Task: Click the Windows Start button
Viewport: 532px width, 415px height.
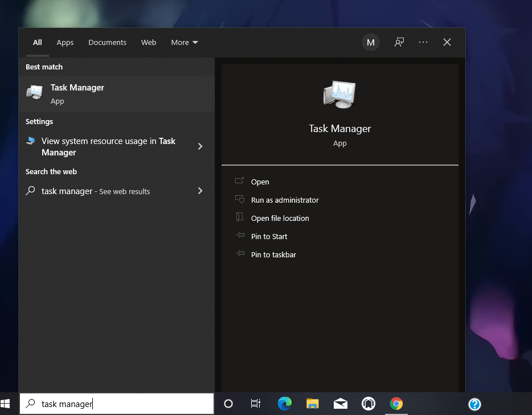Action: pos(6,404)
